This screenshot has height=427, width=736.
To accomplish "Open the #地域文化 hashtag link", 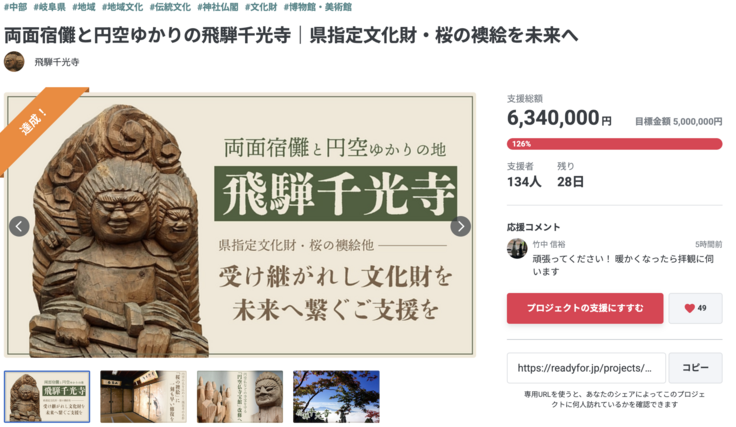I will click(122, 7).
